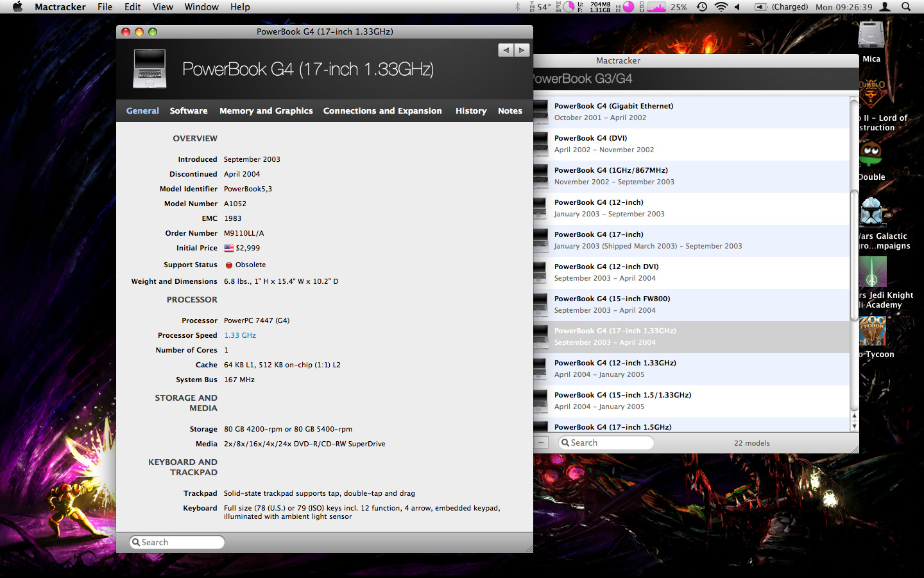Image resolution: width=924 pixels, height=578 pixels.
Task: Open the Edit menu
Action: (133, 7)
